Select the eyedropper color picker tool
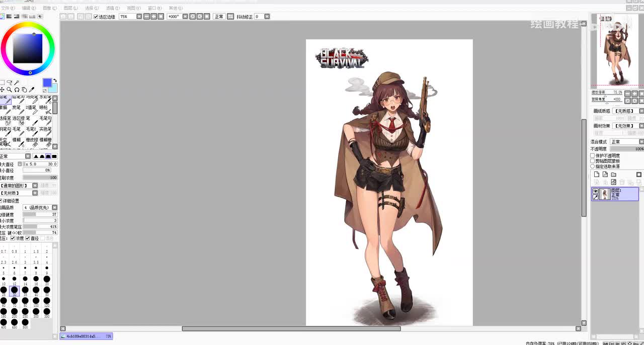 (32, 90)
